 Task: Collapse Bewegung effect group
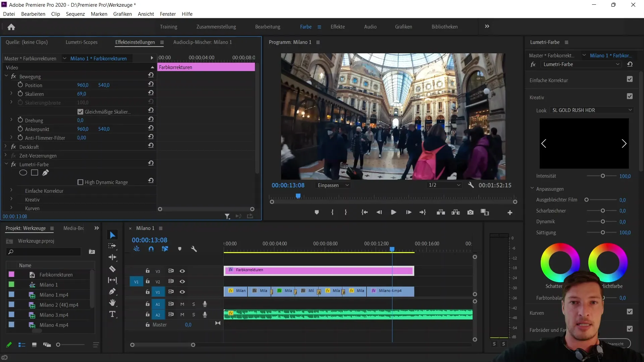(6, 76)
